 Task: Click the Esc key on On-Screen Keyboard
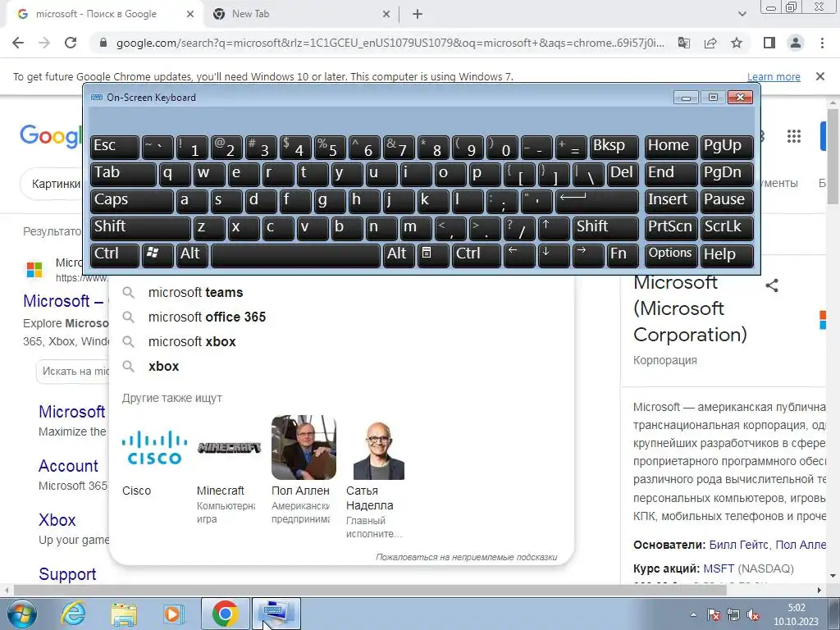[x=114, y=147]
